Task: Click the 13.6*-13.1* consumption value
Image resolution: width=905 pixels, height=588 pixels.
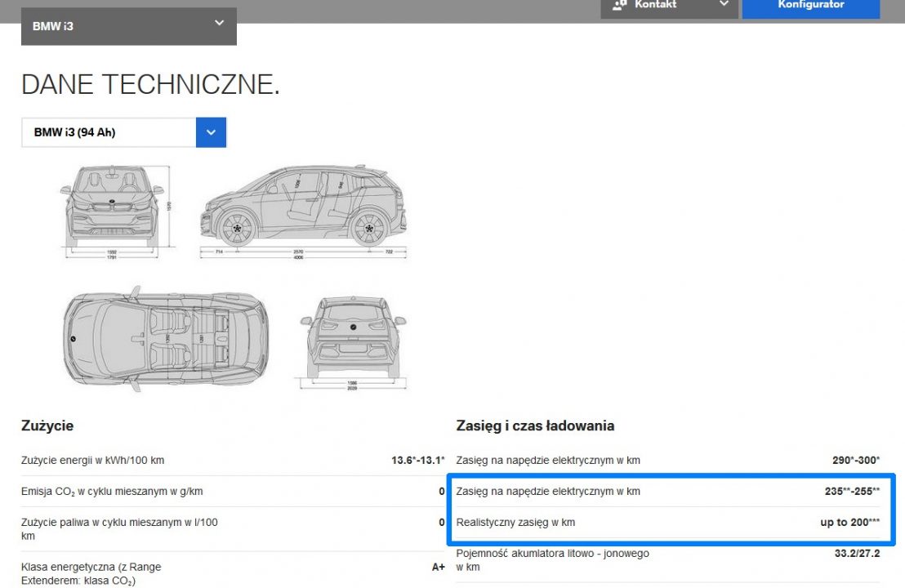Action: pyautogui.click(x=418, y=461)
